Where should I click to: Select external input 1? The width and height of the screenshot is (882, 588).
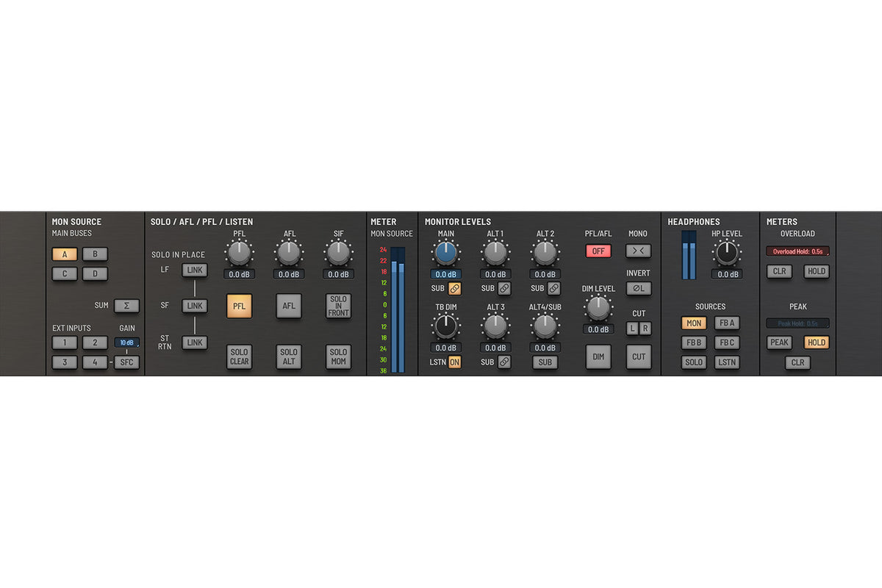(x=65, y=343)
